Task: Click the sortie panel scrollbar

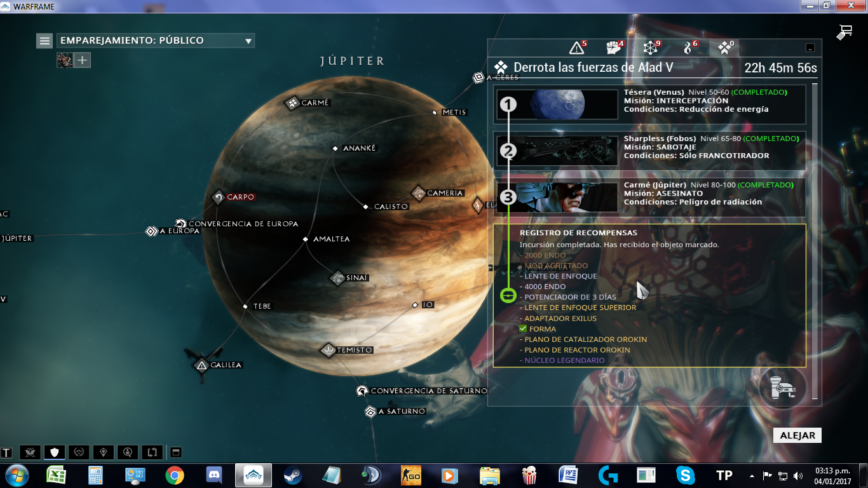Action: tap(815, 241)
